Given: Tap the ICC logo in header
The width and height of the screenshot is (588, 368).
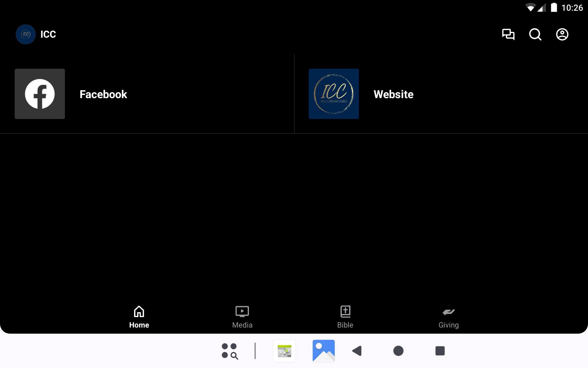Looking at the screenshot, I should point(26,34).
